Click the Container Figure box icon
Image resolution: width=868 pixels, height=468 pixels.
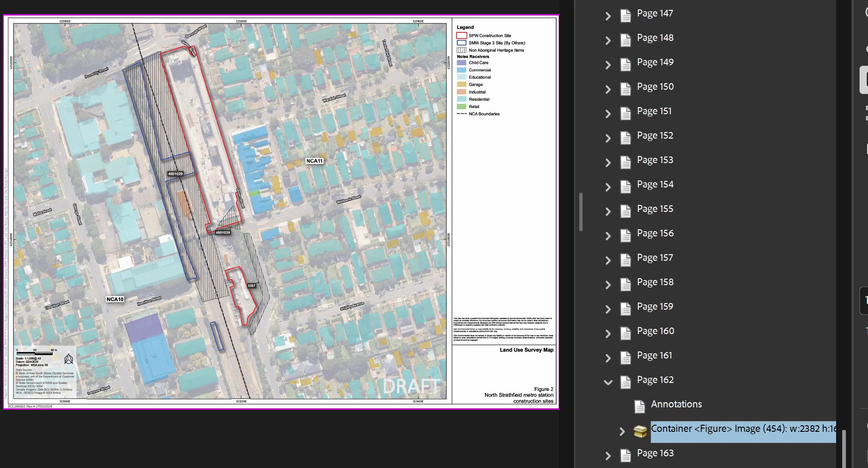pyautogui.click(x=640, y=431)
